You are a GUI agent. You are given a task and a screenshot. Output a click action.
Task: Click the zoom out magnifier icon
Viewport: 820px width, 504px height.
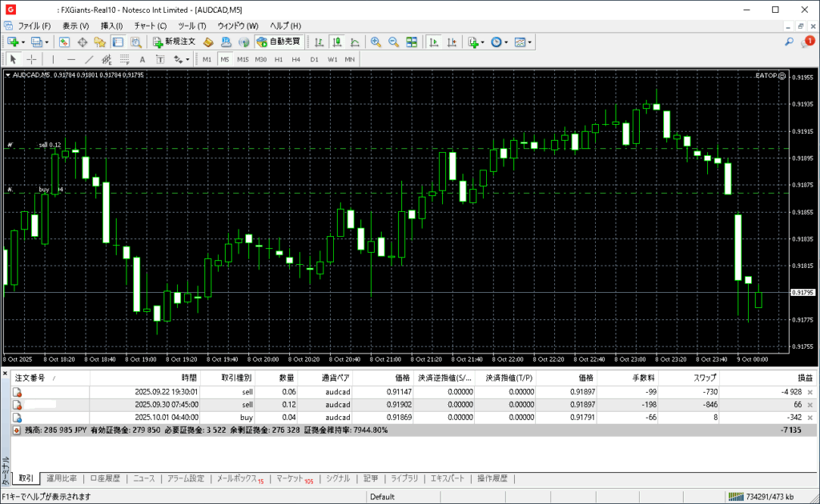pyautogui.click(x=393, y=42)
